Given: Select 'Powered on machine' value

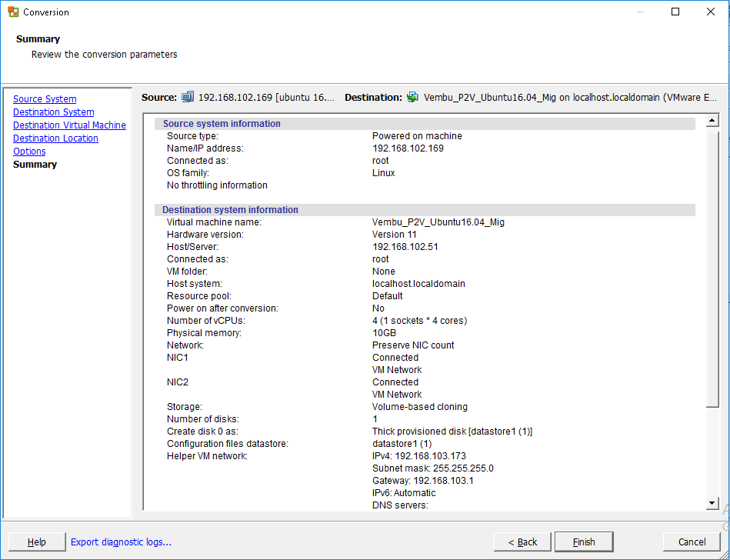Looking at the screenshot, I should [417, 136].
